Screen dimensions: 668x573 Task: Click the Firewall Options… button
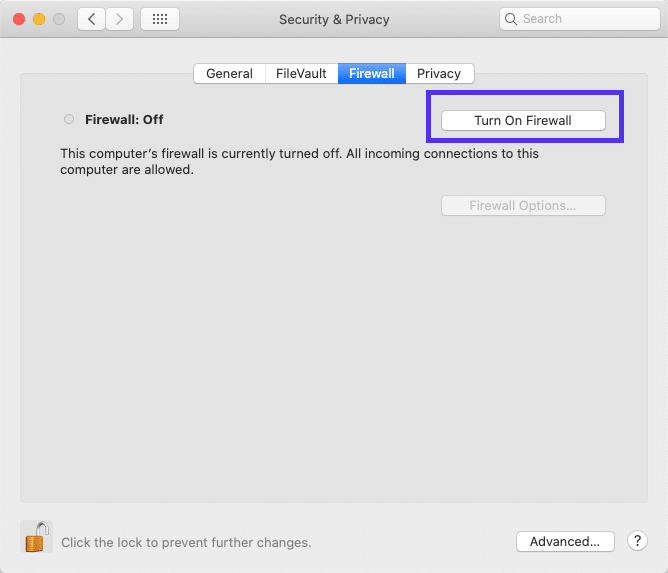click(523, 206)
